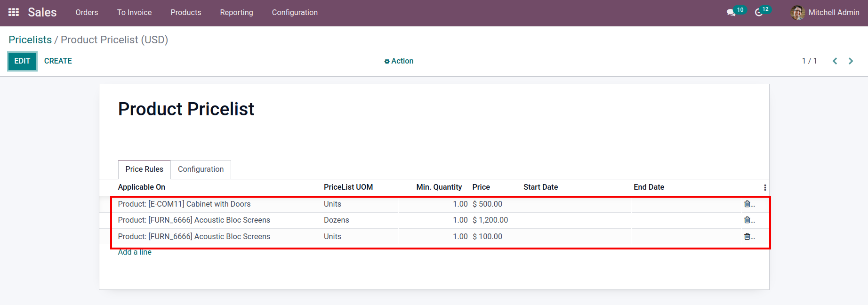Select the Dozens UOM cell

click(x=337, y=220)
